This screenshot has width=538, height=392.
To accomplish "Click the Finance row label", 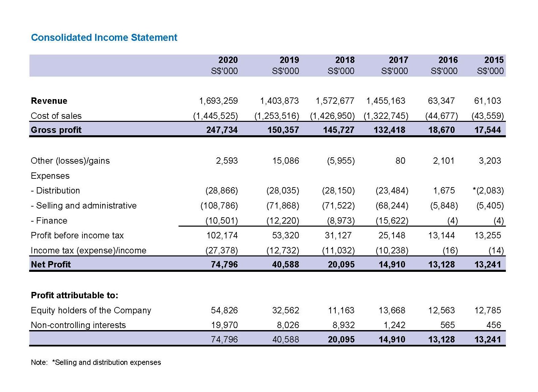I will click(x=49, y=221).
